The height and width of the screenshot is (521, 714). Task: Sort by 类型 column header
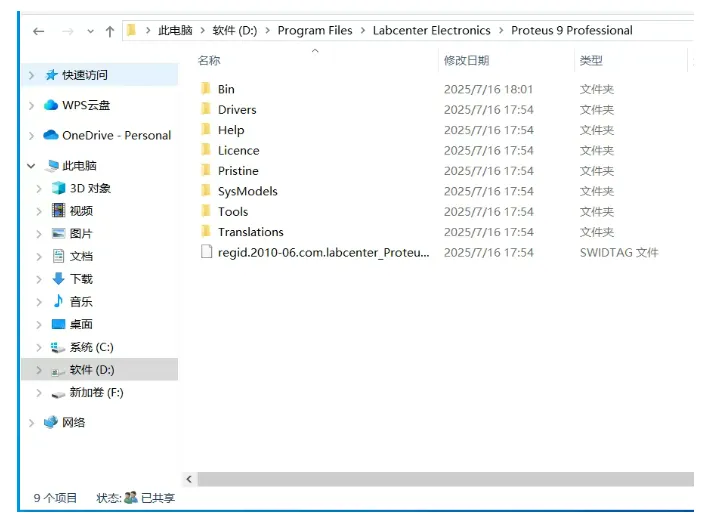pos(591,60)
